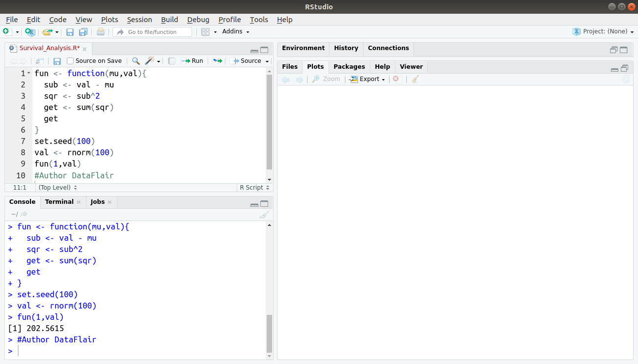The image size is (638, 364).
Task: Open the Code menu
Action: click(57, 20)
